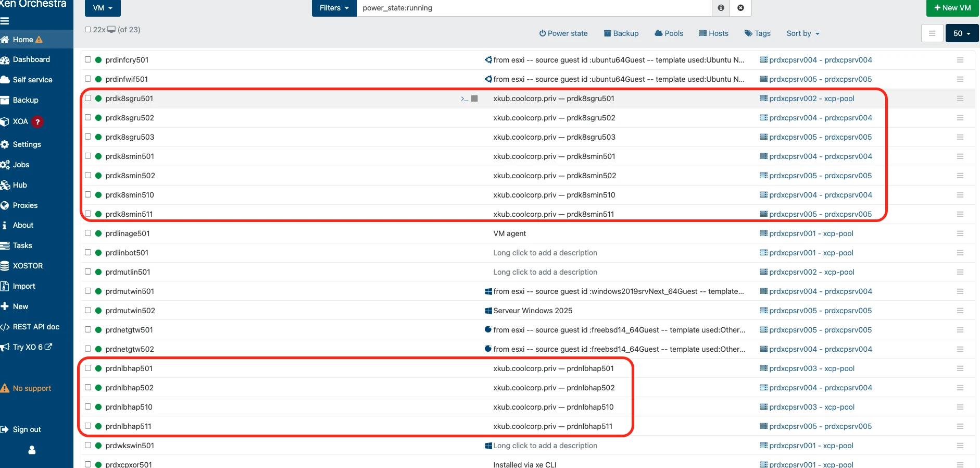
Task: Click Ubuntu OS icon on prdinfcry501 row
Action: [488, 60]
